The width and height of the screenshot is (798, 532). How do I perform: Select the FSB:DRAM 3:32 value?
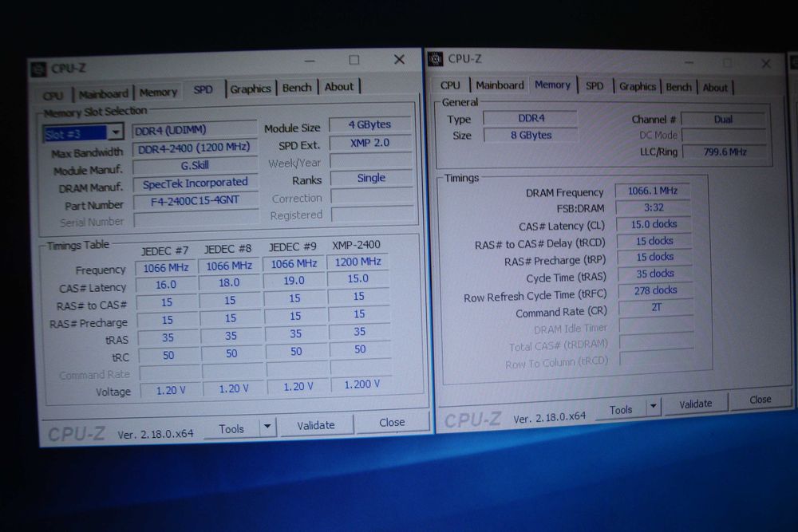[654, 207]
